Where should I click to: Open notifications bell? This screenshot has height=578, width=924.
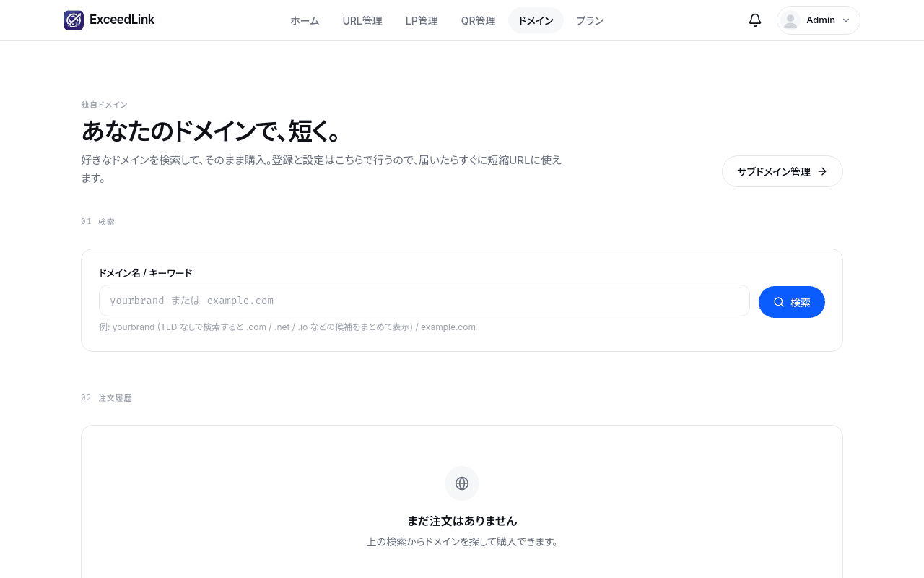(x=755, y=20)
